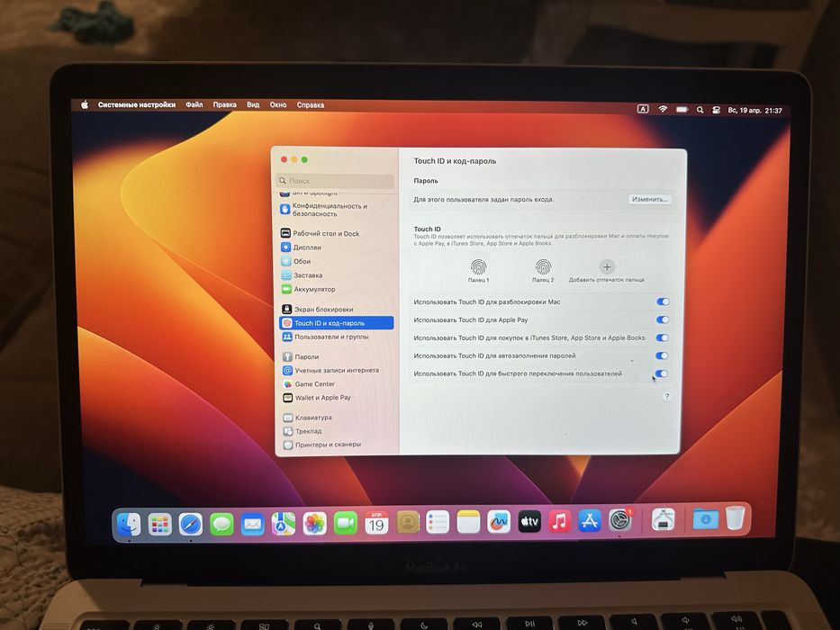Select Пользователи и группы in sidebar
Viewport: 840px width, 630px height.
[337, 337]
